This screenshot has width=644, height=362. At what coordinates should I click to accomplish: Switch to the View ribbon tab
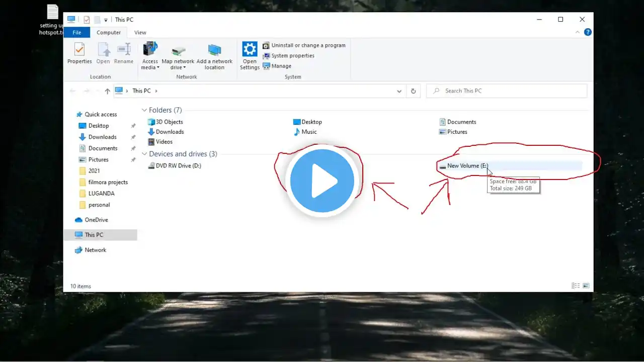point(140,33)
